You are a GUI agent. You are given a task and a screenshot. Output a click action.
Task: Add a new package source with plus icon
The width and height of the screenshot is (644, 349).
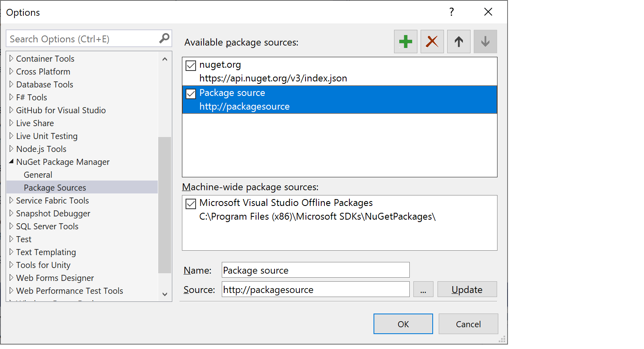[405, 42]
